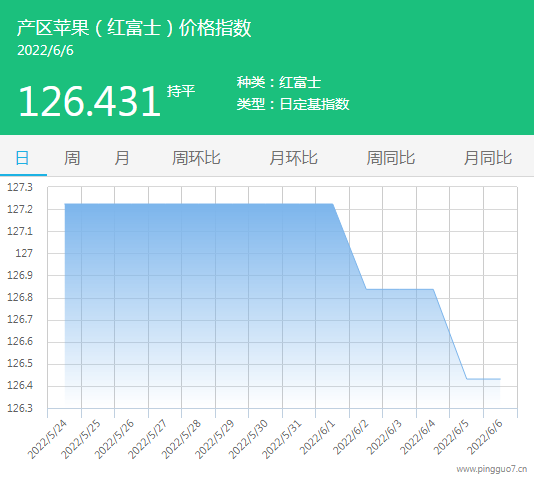Open the 周同比 tab
Viewport: 534px width, 481px height.
pos(391,158)
